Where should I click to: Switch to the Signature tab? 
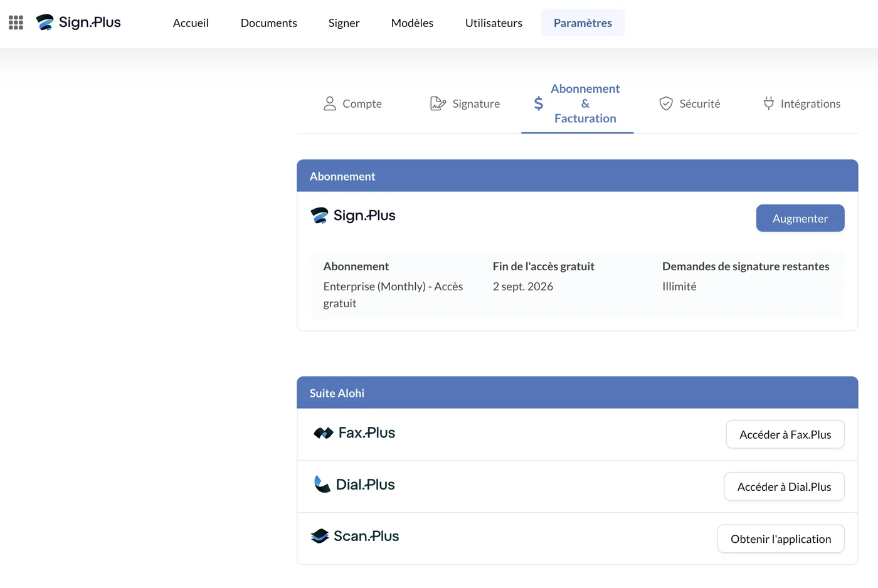[x=465, y=103]
